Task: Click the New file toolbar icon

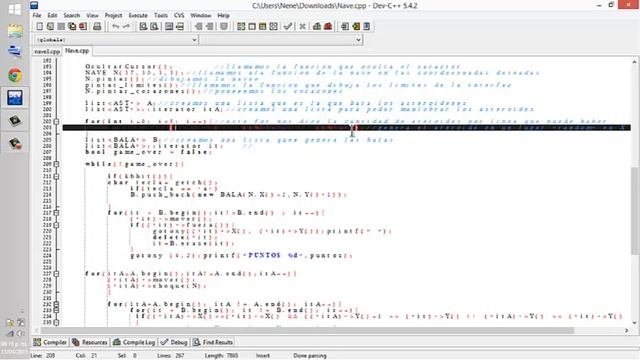Action: [x=40, y=27]
